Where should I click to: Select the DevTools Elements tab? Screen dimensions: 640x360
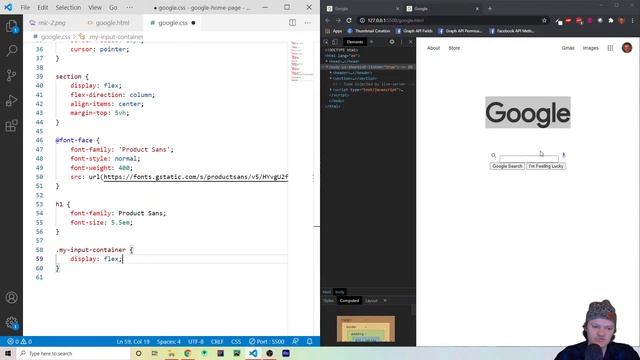[355, 42]
